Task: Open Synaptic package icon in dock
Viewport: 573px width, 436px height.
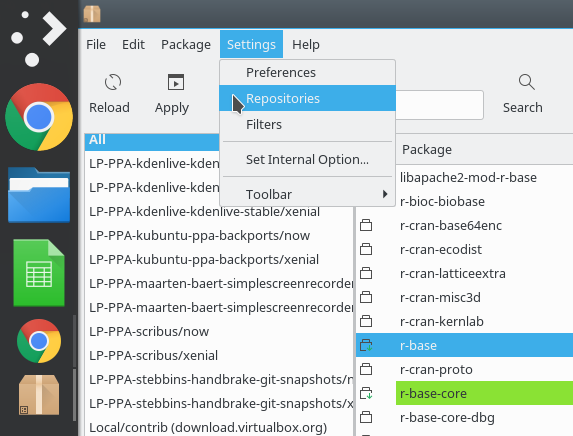Action: click(x=39, y=395)
